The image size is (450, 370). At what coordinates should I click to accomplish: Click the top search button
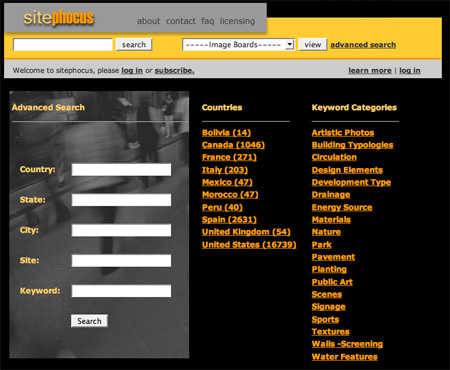pos(134,44)
